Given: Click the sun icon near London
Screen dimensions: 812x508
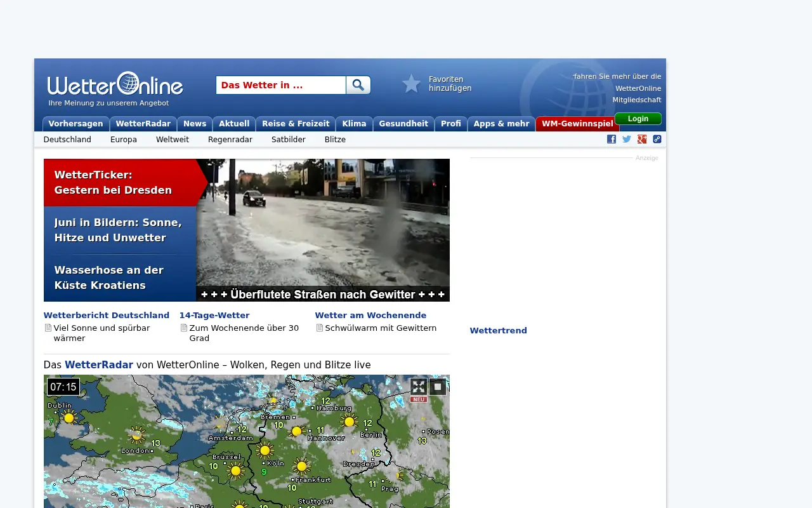Looking at the screenshot, I should tap(136, 436).
